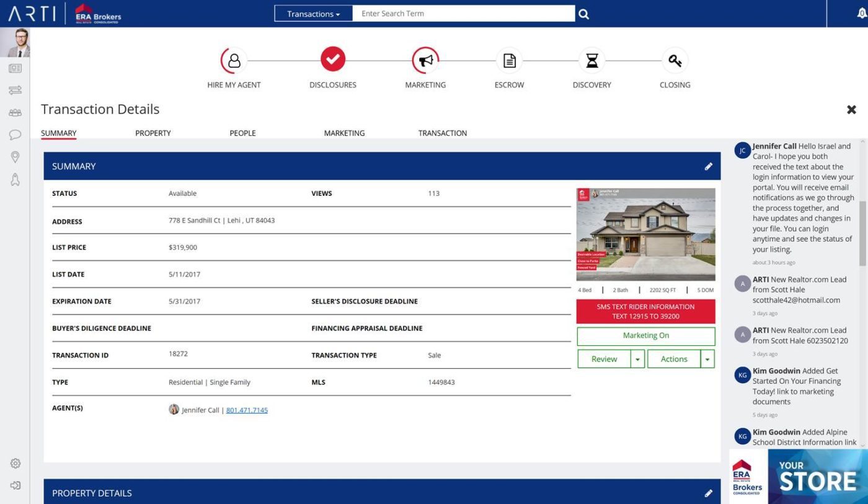
Task: Call Jennifer Call via phone number link
Action: (247, 410)
